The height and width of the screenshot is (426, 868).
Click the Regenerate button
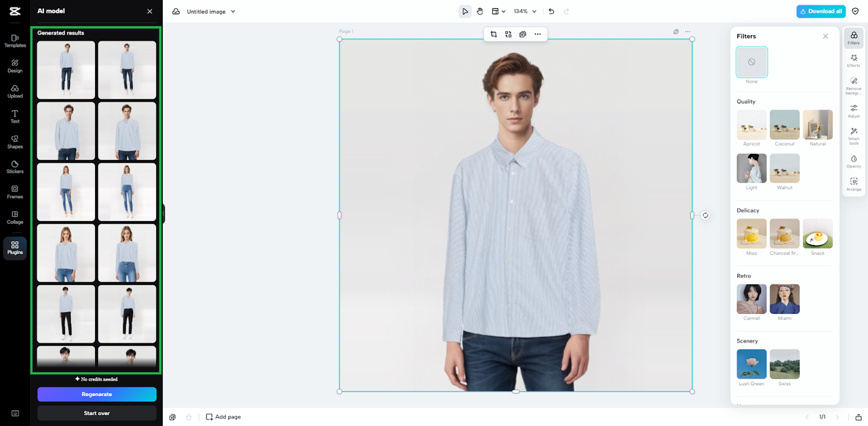click(97, 394)
